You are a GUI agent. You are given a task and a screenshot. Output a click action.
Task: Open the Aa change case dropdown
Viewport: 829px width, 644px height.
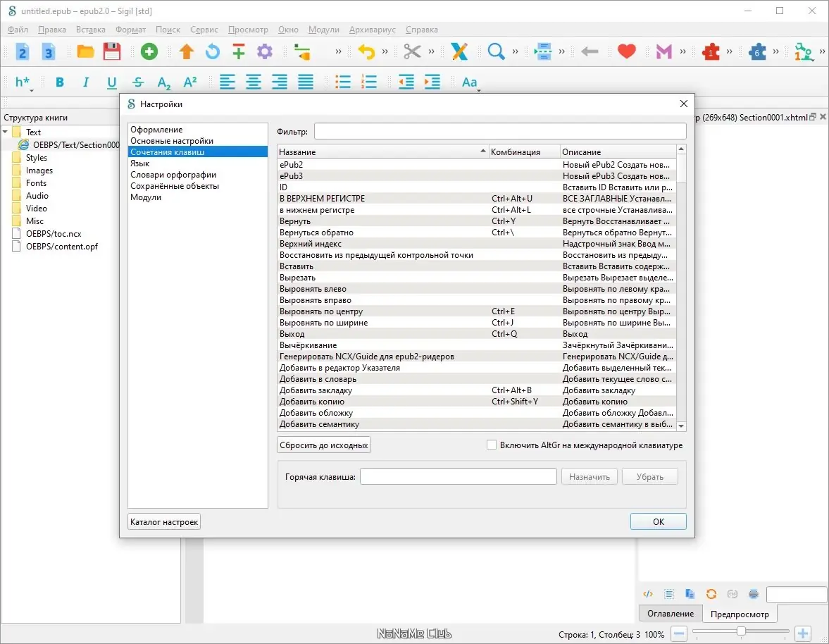click(470, 82)
